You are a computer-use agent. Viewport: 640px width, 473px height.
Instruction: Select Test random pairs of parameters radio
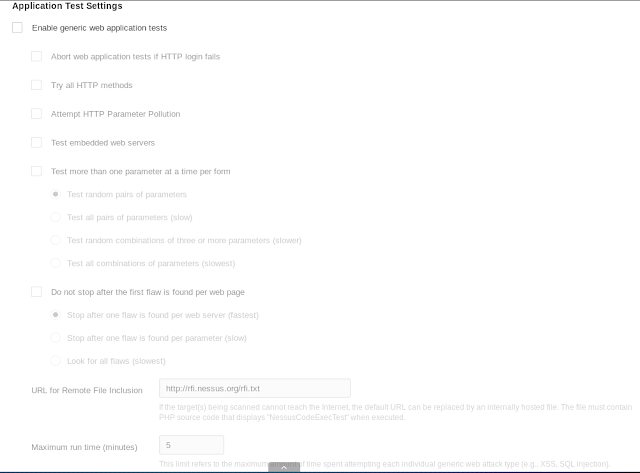coord(56,194)
